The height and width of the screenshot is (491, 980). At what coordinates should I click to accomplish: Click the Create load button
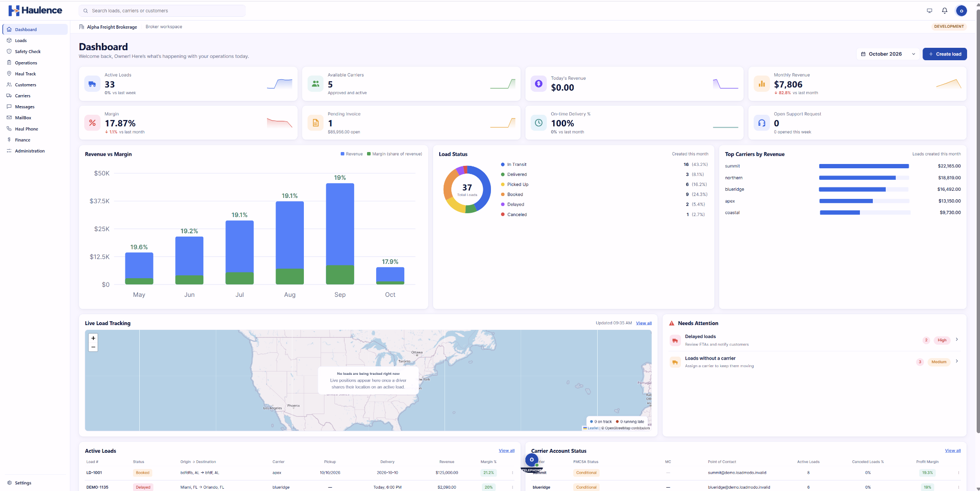pos(945,54)
